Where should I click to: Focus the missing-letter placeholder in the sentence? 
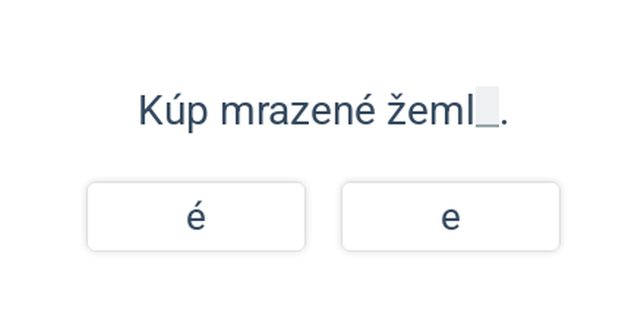(x=487, y=109)
